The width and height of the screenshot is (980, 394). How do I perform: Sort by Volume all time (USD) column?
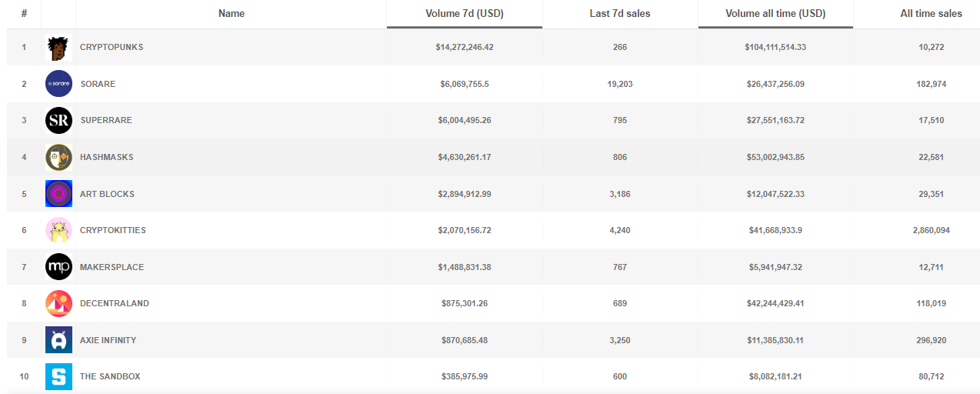coord(775,14)
